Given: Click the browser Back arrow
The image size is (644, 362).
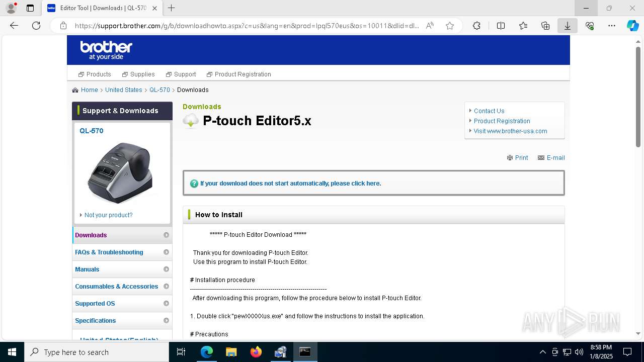Looking at the screenshot, I should click(x=14, y=26).
